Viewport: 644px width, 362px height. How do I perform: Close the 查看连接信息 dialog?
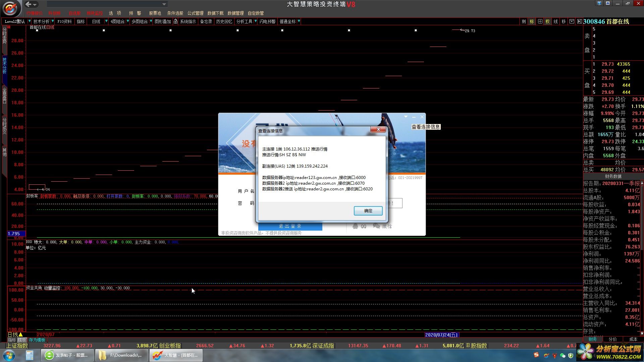click(x=378, y=129)
